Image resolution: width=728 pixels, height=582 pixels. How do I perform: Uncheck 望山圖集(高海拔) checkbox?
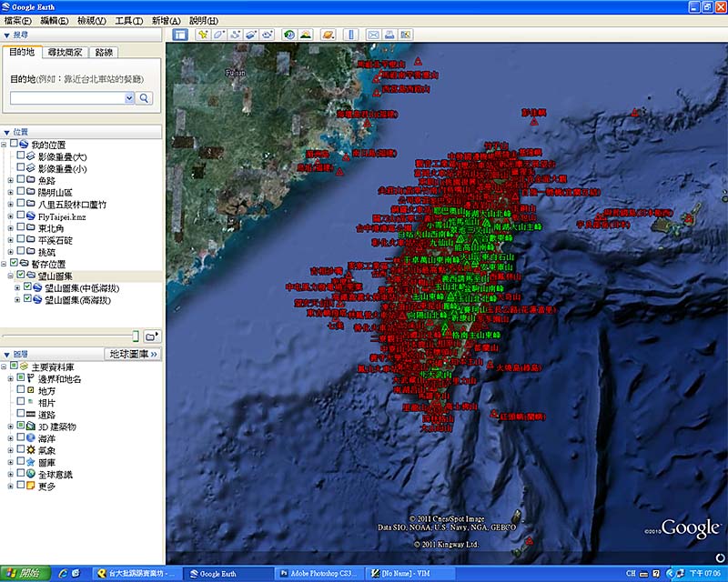point(27,299)
